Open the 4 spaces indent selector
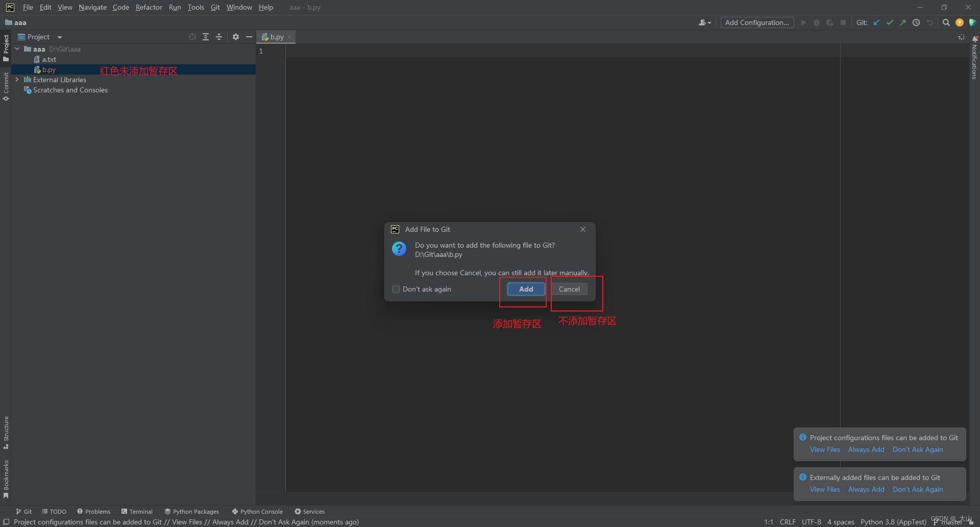This screenshot has height=527, width=980. 841,522
